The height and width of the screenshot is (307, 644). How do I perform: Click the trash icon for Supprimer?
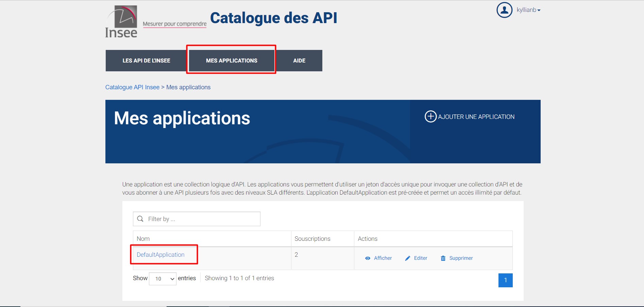[x=443, y=258]
